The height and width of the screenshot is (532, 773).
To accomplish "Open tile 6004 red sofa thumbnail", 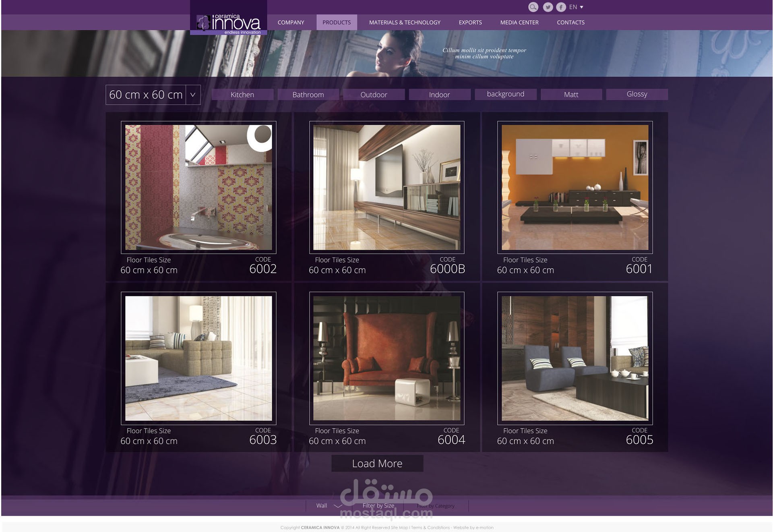I will click(386, 358).
